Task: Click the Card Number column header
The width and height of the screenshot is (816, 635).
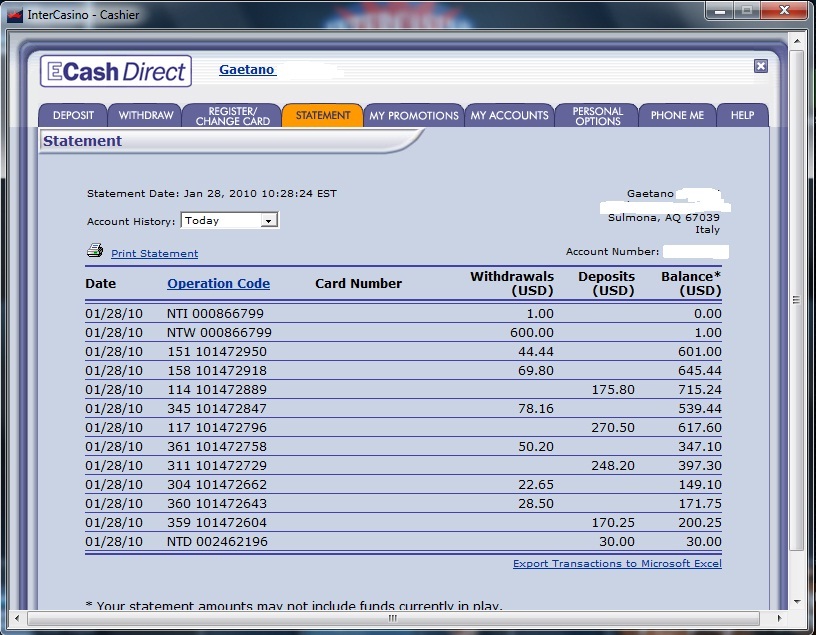Action: (359, 284)
